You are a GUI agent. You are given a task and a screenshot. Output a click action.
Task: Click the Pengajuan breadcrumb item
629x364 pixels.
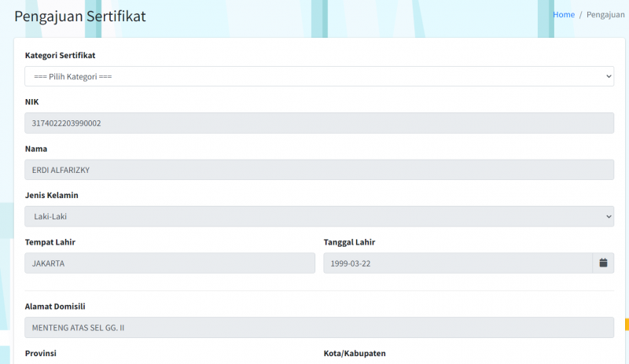tap(605, 15)
